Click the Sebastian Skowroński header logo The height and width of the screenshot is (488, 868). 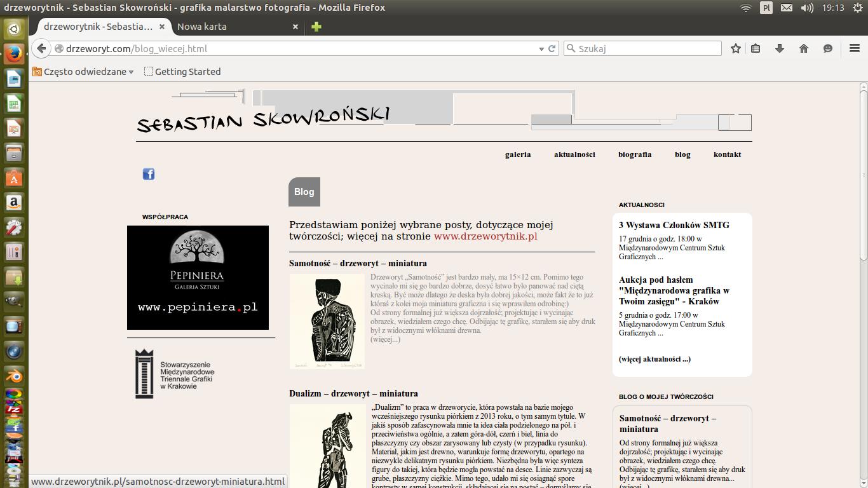coord(263,118)
